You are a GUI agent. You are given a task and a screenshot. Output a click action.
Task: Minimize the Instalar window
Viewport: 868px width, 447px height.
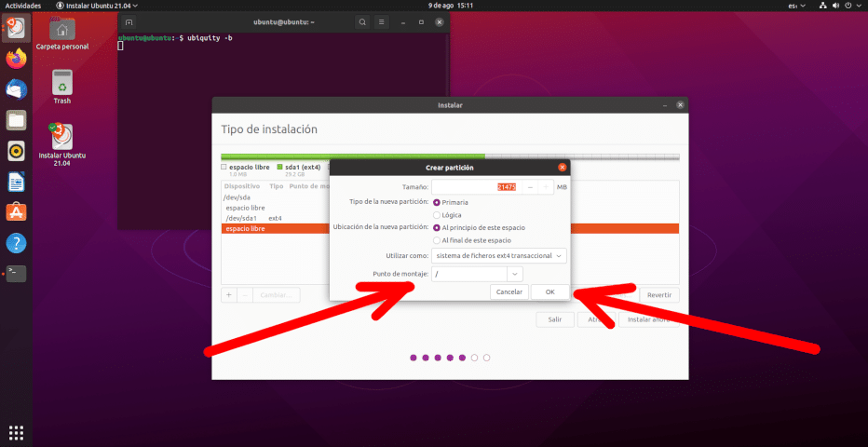pos(664,105)
